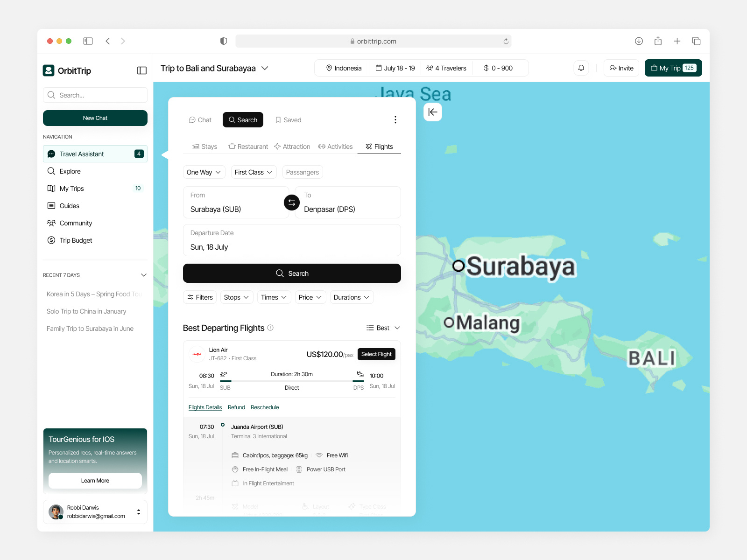Click the Refund link
This screenshot has width=747, height=560.
236,407
